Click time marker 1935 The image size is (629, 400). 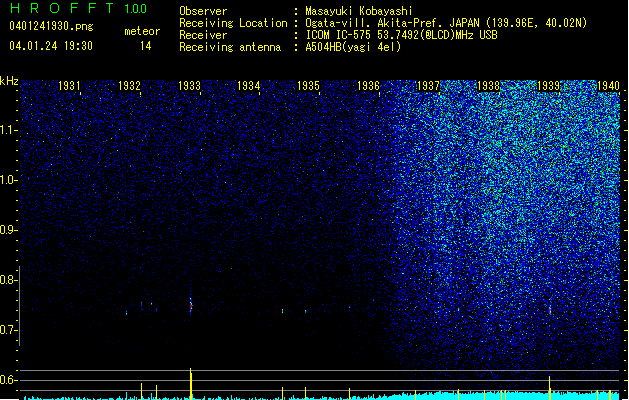click(308, 85)
